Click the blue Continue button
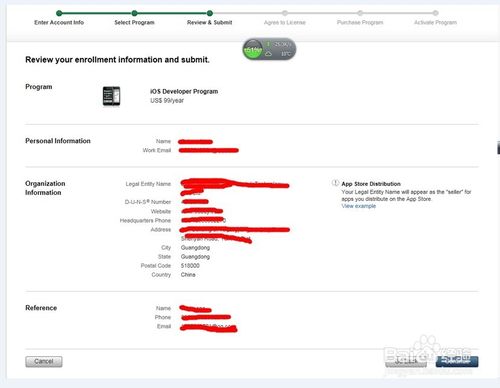Screen dimensions: 500x388 [457, 361]
